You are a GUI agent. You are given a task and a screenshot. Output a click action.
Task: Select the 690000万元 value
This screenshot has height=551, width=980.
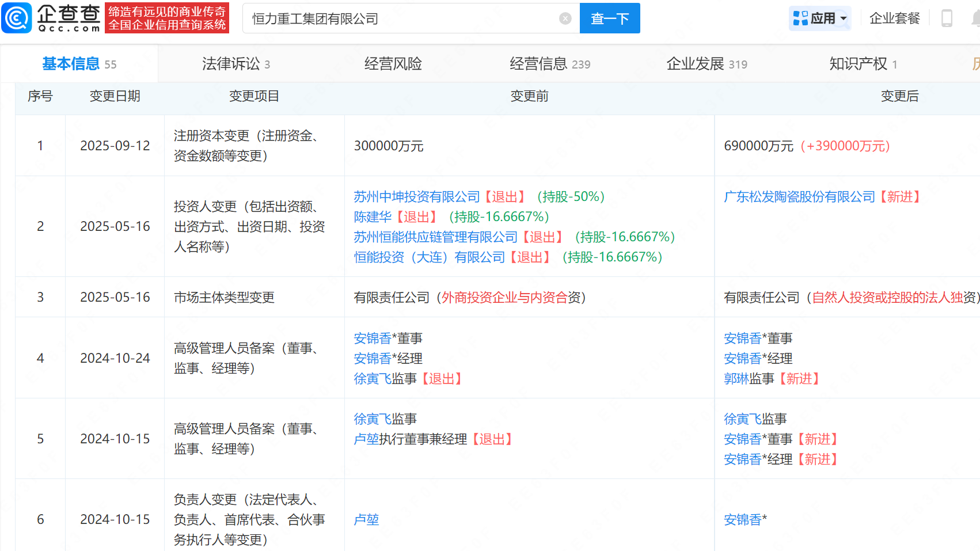[759, 146]
